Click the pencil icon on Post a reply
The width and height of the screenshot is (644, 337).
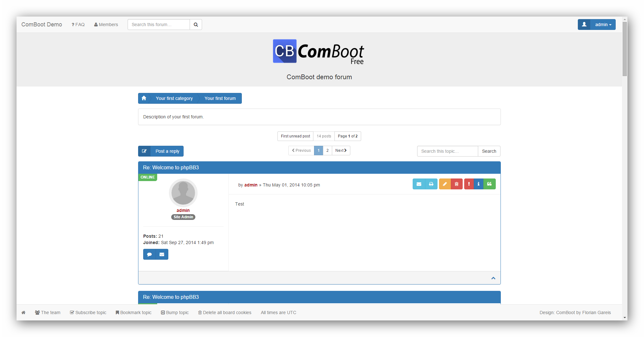144,151
